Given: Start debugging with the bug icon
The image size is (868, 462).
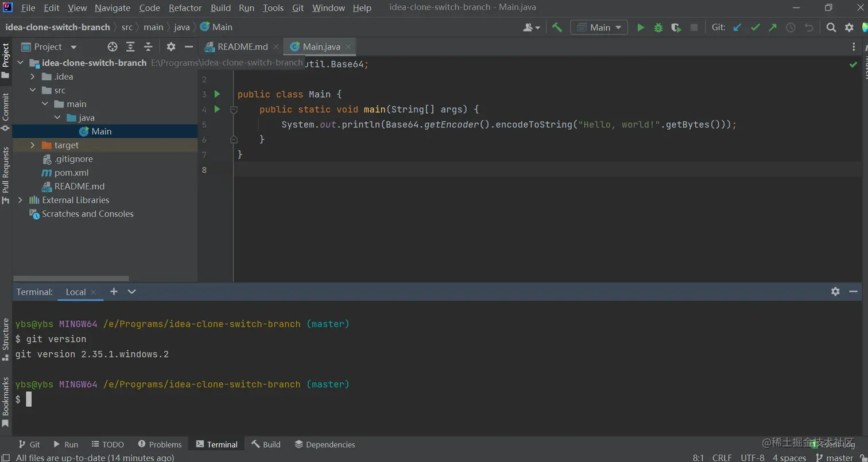Looking at the screenshot, I should click(658, 27).
